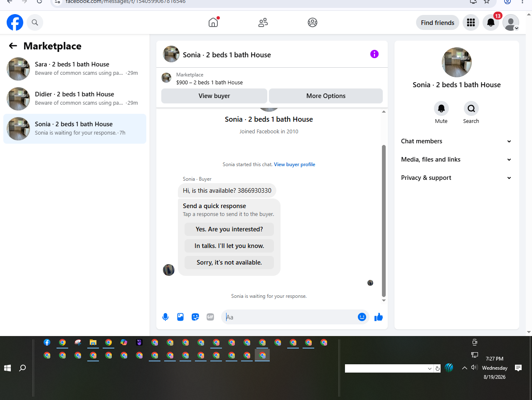This screenshot has width=532, height=400.
Task: Click the Meet Now camera icon in tray
Action: [x=475, y=342]
